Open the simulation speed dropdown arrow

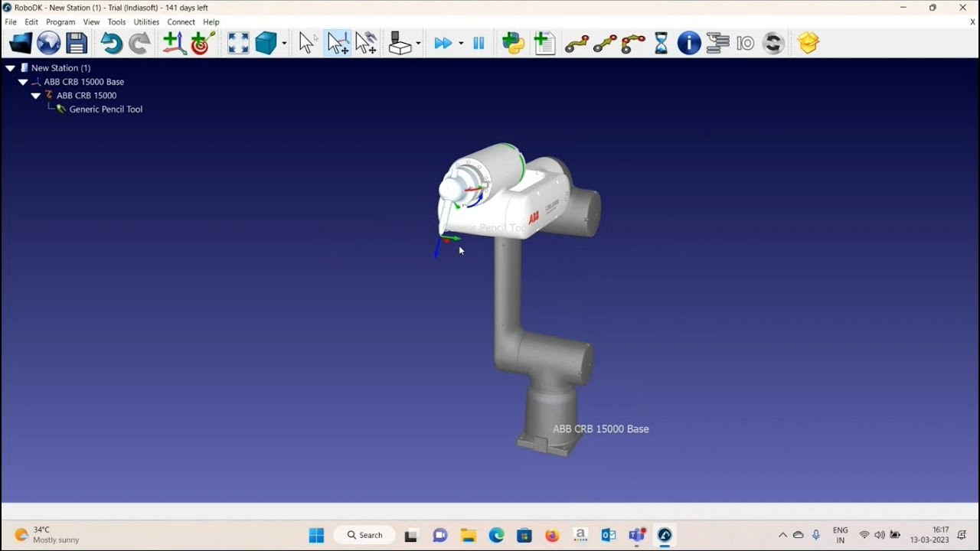[461, 44]
